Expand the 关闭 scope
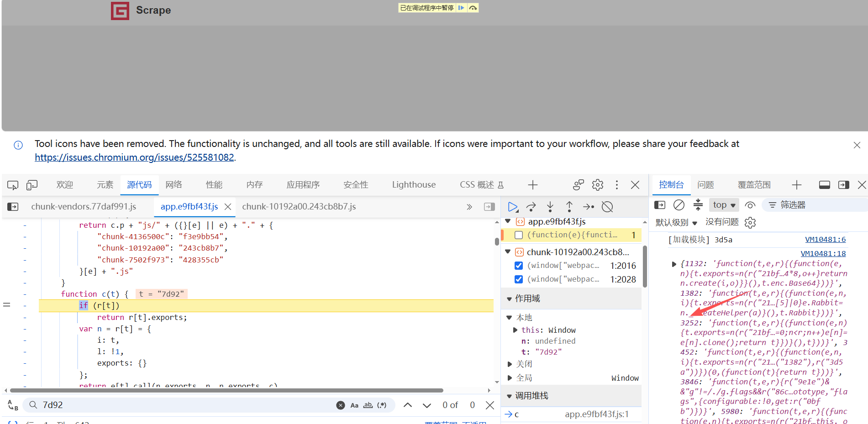 coord(510,364)
